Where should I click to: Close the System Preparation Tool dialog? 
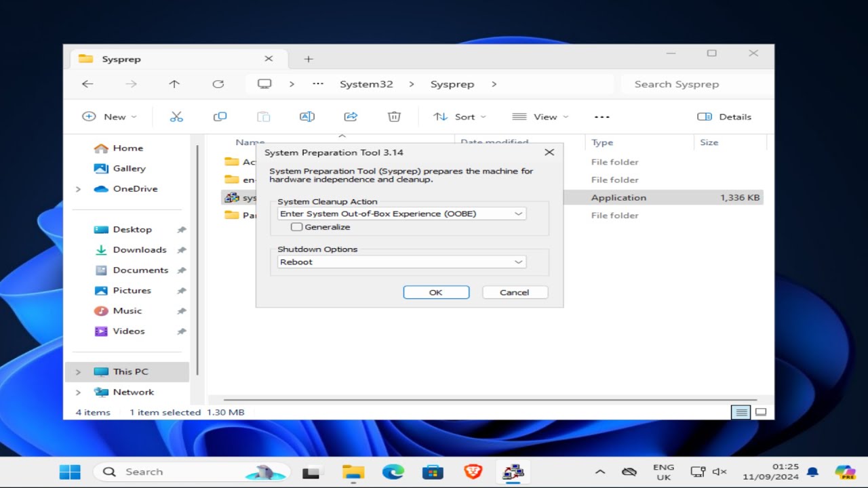(549, 152)
